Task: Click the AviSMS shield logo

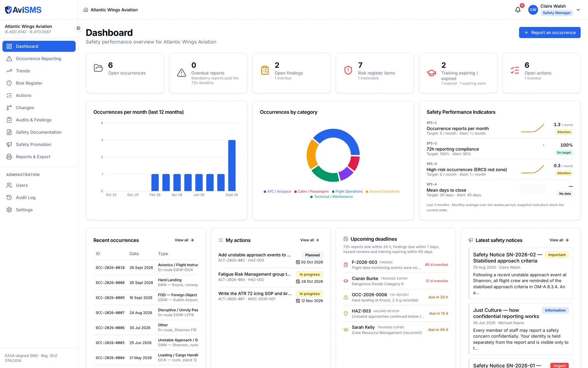Action: click(x=8, y=10)
